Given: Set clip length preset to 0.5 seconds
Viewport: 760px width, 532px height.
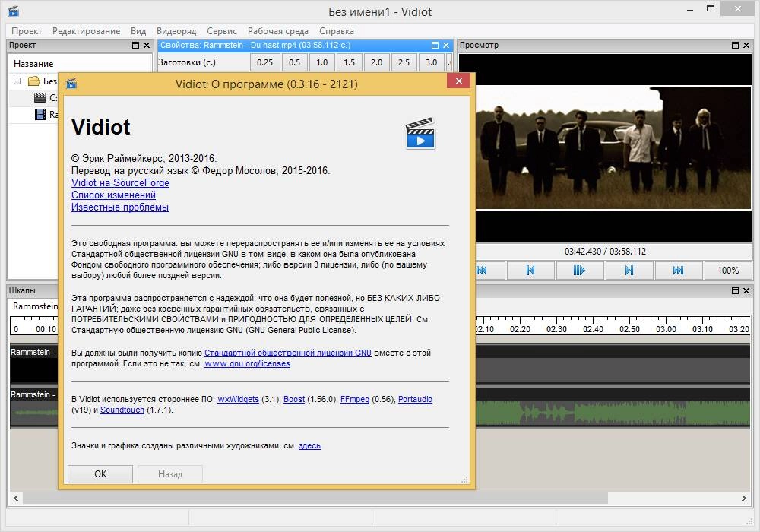Looking at the screenshot, I should click(x=294, y=62).
